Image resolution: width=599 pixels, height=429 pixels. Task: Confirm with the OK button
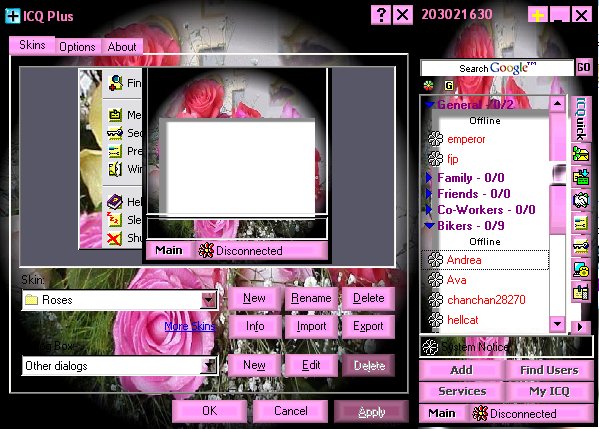click(x=209, y=411)
